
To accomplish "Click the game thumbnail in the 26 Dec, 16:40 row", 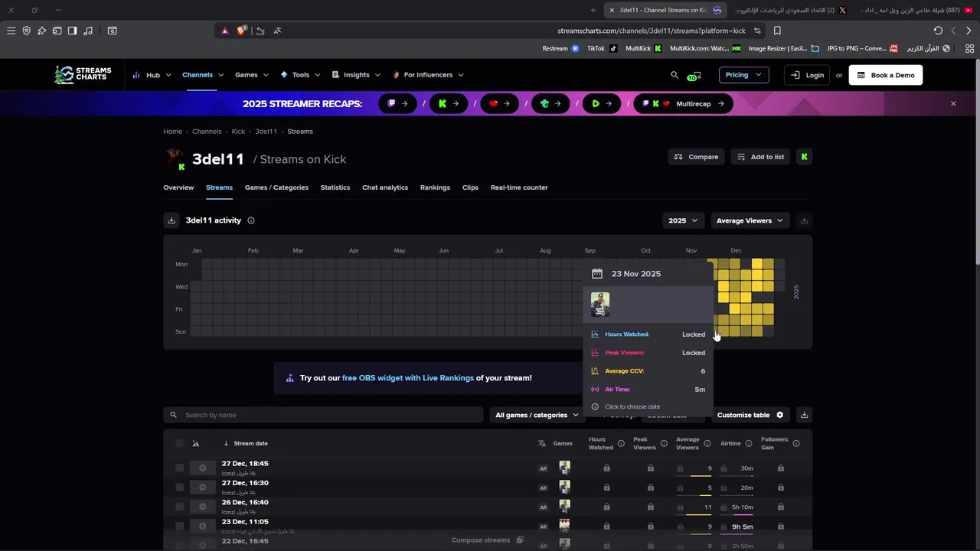I will click(x=564, y=507).
